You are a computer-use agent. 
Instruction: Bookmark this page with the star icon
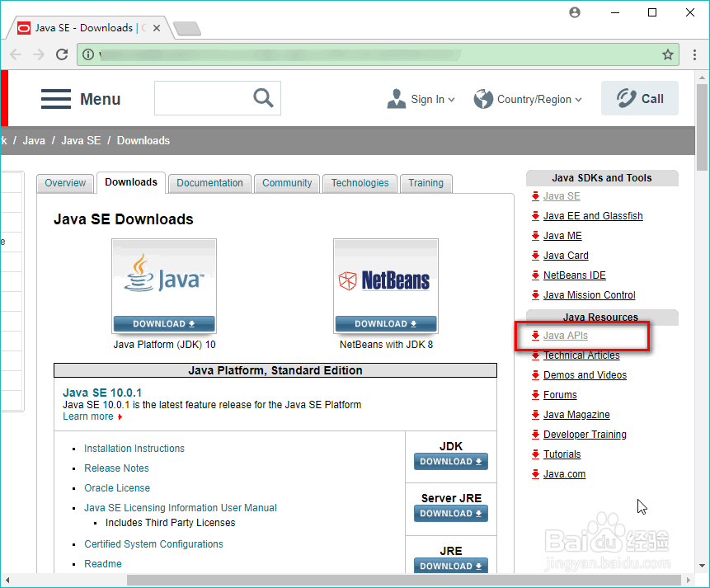click(x=667, y=54)
